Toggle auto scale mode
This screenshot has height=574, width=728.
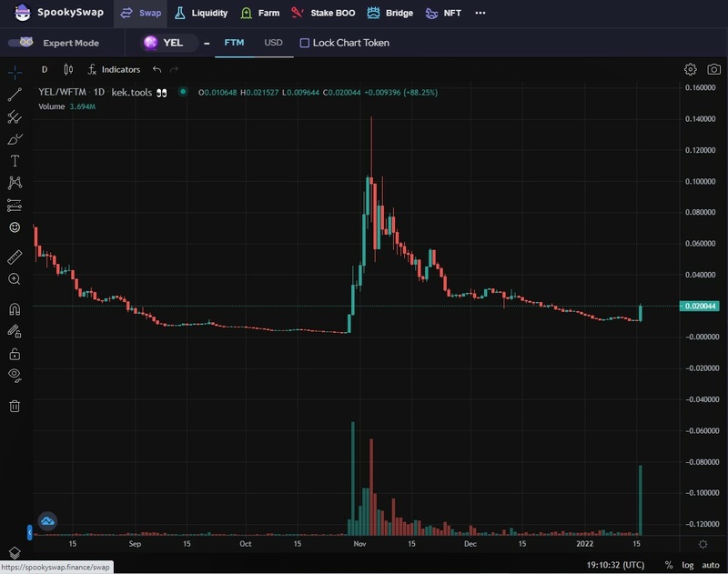pos(711,565)
